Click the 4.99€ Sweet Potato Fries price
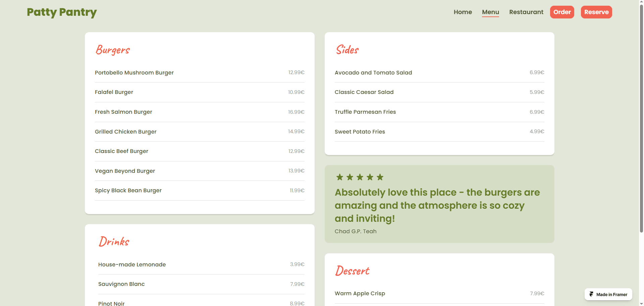The image size is (644, 306). pyautogui.click(x=537, y=131)
